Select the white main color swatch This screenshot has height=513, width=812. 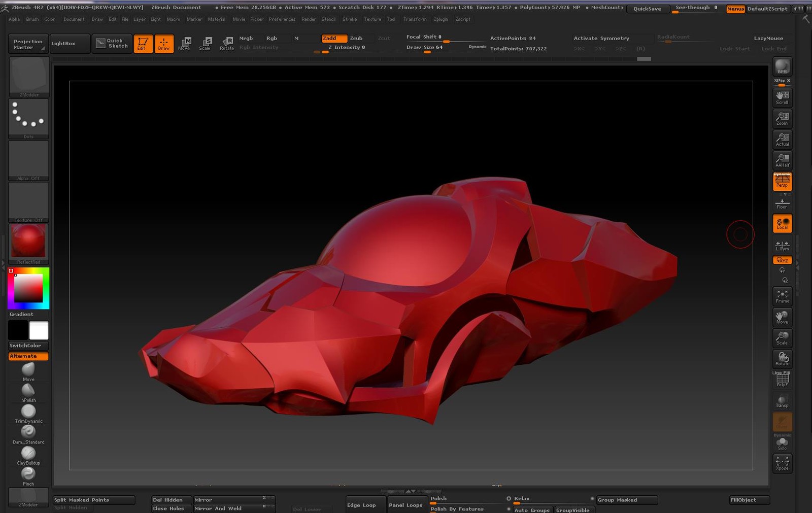(39, 330)
